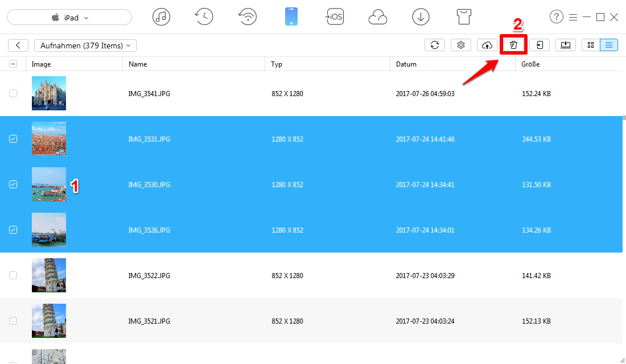The width and height of the screenshot is (626, 364).
Task: Open the IMG_3526.JPG gondolas thumbnail
Action: pyautogui.click(x=49, y=230)
